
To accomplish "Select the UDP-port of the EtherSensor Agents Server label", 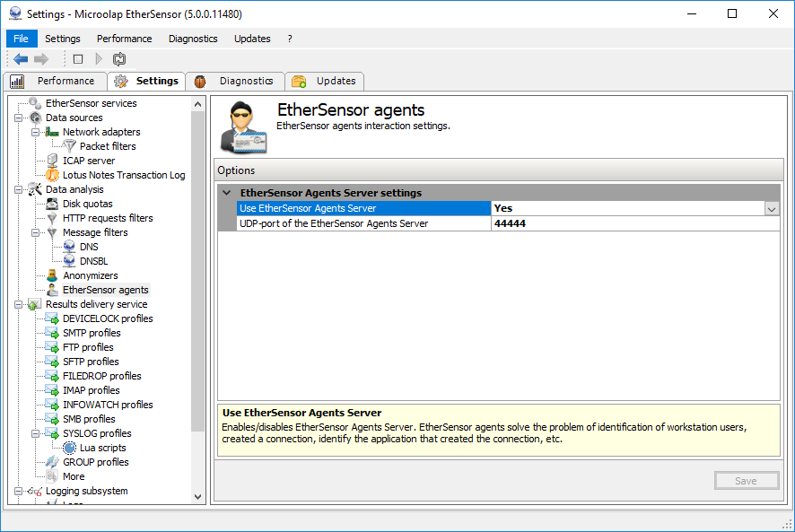I will (x=334, y=223).
